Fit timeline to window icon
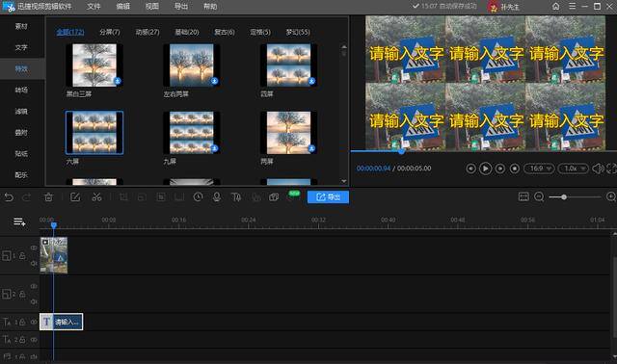Viewport: 617px width, 364px height. coord(523,197)
